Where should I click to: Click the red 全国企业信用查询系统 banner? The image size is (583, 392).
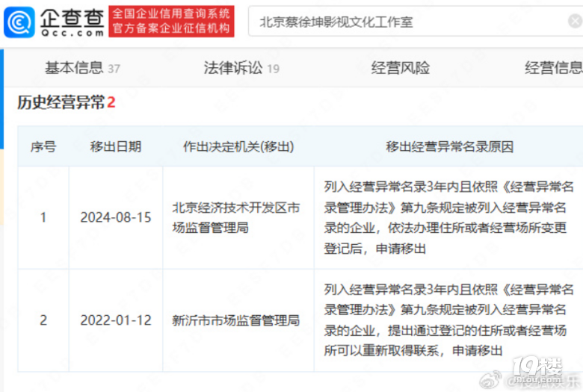(x=171, y=21)
